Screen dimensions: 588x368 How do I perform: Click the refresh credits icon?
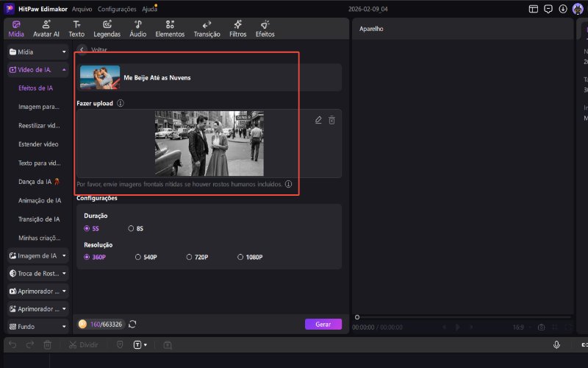(132, 324)
